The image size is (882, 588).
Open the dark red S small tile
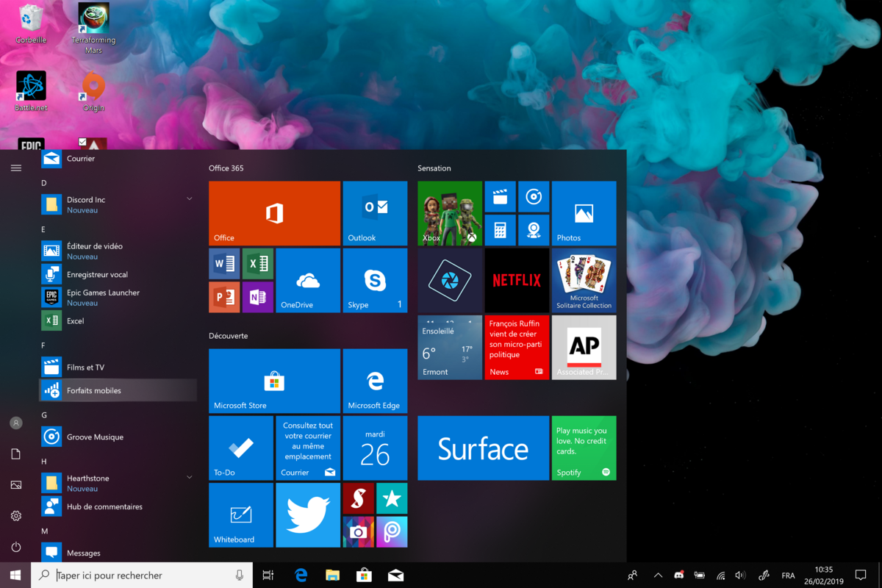click(x=358, y=498)
